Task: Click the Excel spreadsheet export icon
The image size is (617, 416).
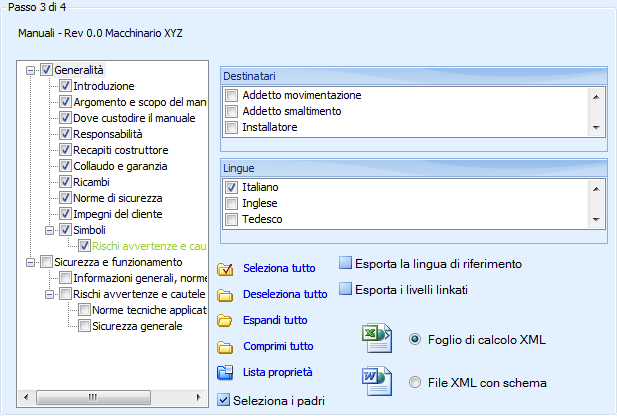Action: tap(377, 338)
